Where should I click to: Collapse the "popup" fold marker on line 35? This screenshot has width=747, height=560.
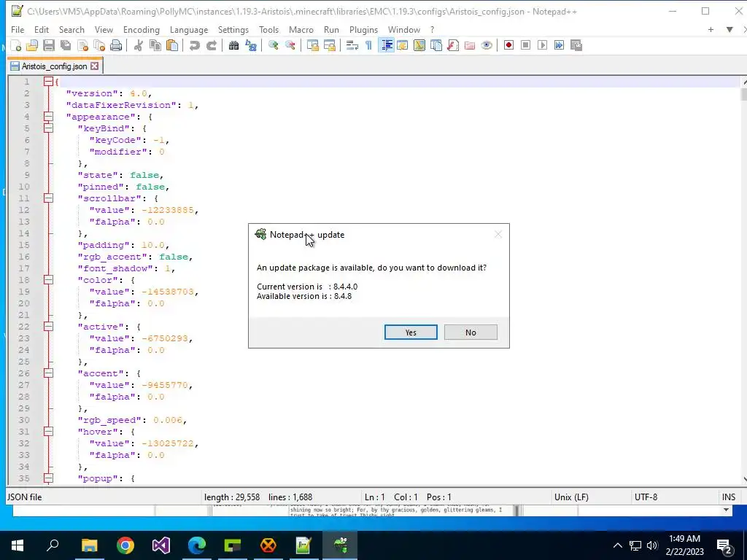[x=48, y=478]
